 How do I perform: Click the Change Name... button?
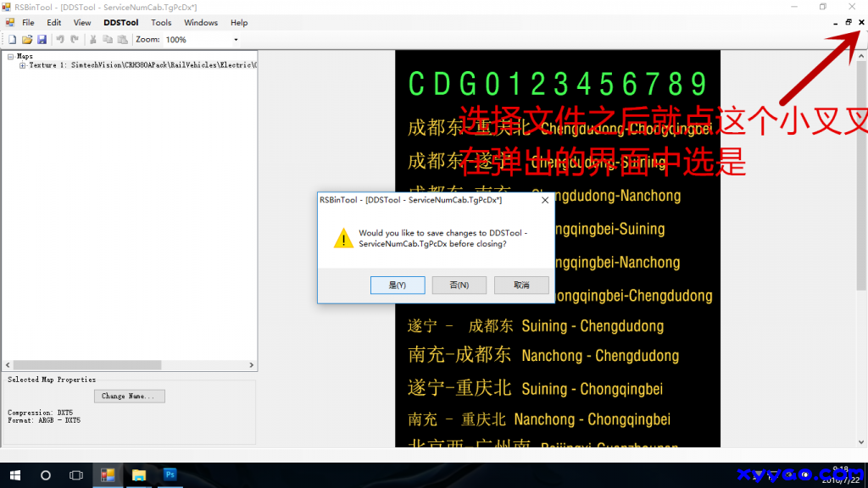[129, 396]
